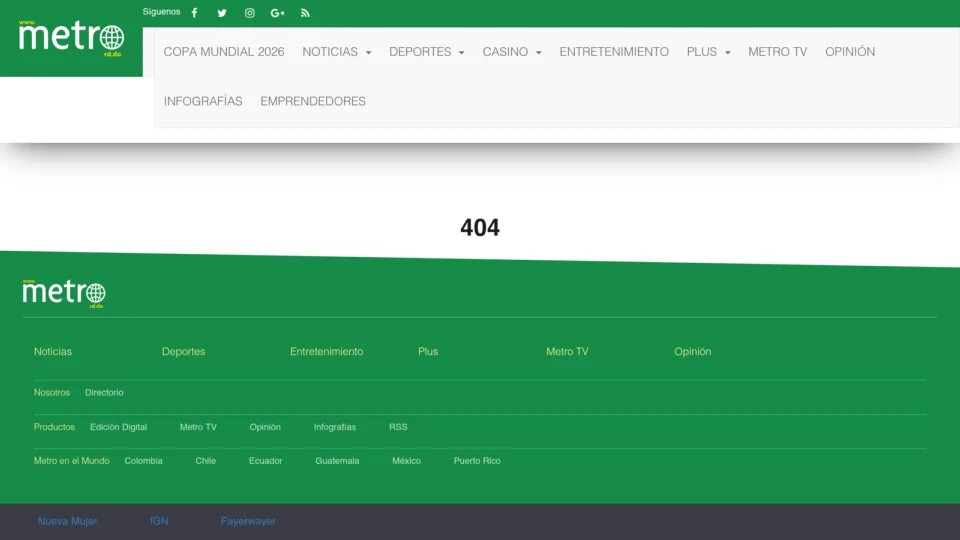Click the footer Noticias link
The image size is (960, 540).
click(x=53, y=351)
